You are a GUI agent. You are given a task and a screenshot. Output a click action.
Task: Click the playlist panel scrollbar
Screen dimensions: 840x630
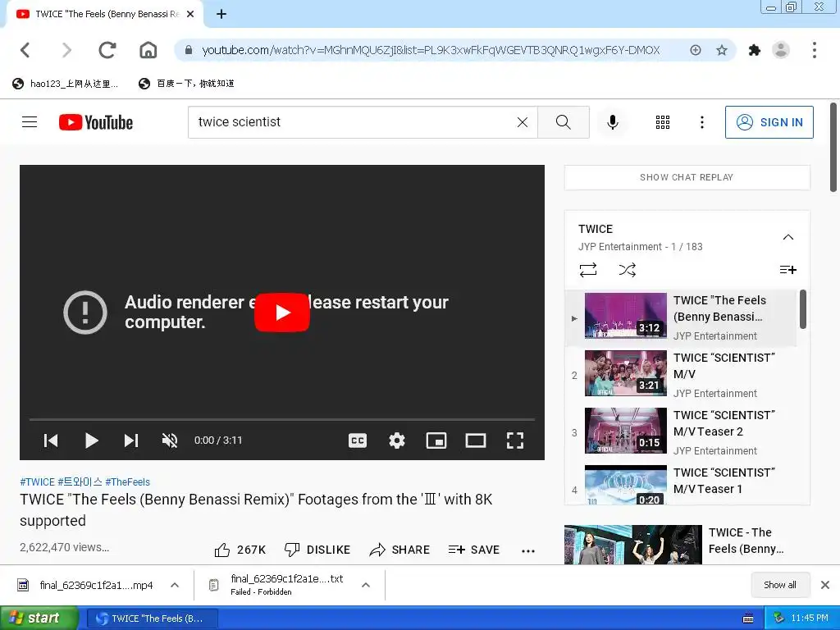click(x=802, y=309)
